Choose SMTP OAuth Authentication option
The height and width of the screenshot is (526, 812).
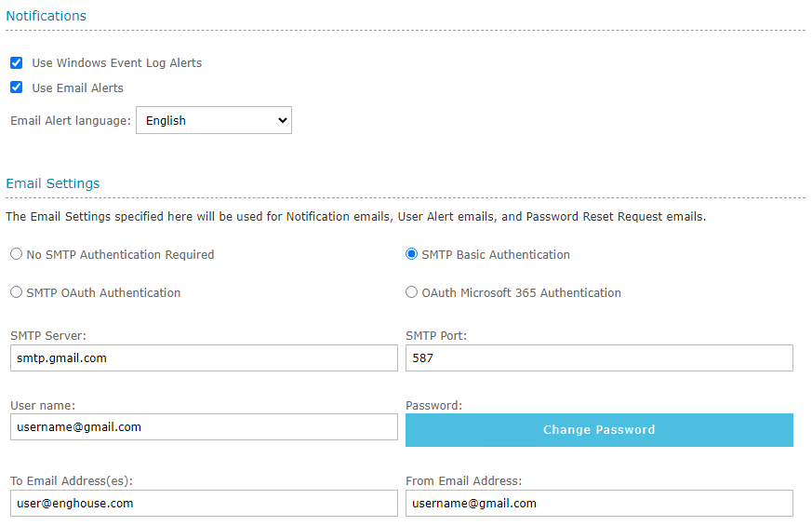point(17,292)
